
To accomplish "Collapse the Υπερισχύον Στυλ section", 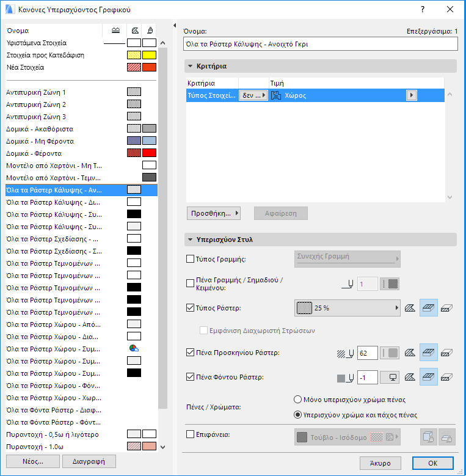I will click(x=190, y=240).
